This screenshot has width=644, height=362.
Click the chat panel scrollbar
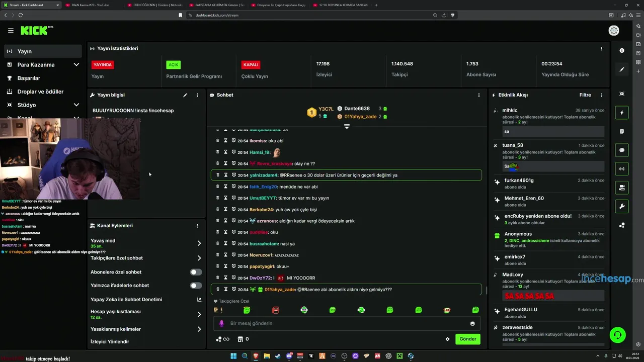(486, 290)
